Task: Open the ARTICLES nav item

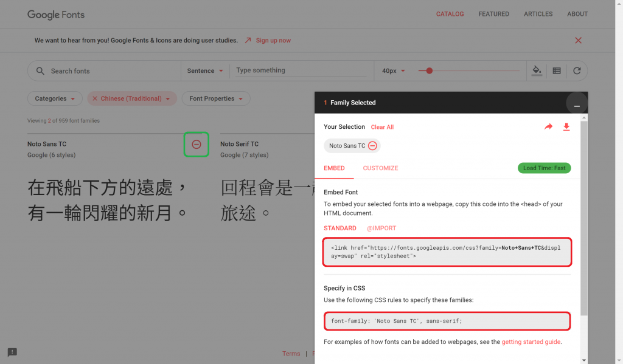Action: [x=538, y=14]
